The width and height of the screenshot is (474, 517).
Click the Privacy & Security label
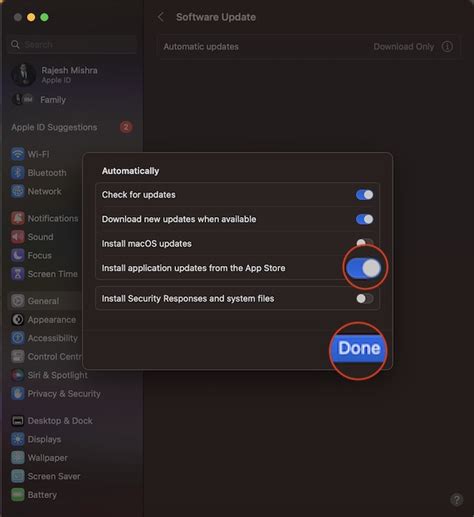tap(64, 394)
